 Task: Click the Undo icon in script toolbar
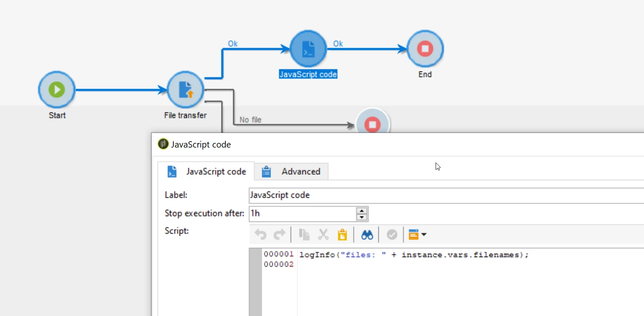tap(261, 234)
